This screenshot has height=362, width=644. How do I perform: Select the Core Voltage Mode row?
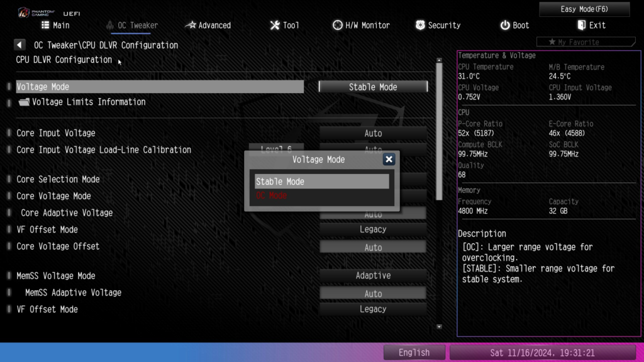[x=54, y=196]
